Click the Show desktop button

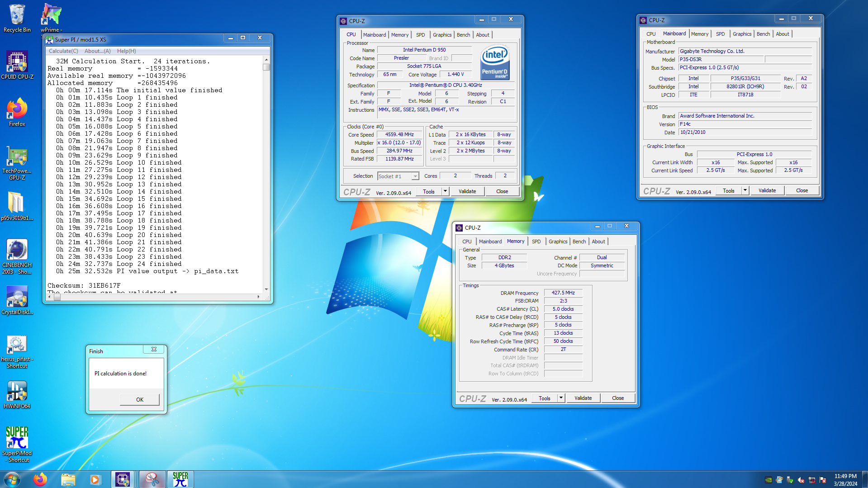tap(865, 479)
